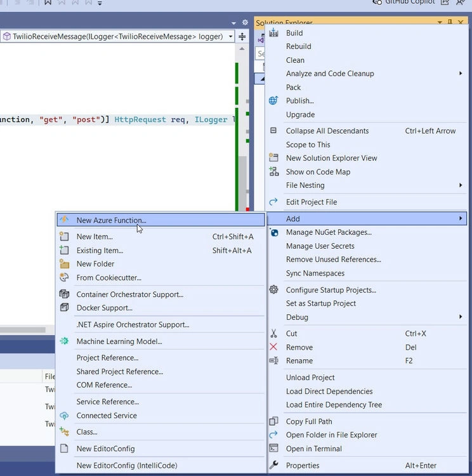Click the editor scroll up arrow
This screenshot has height=476, width=472.
point(242,49)
